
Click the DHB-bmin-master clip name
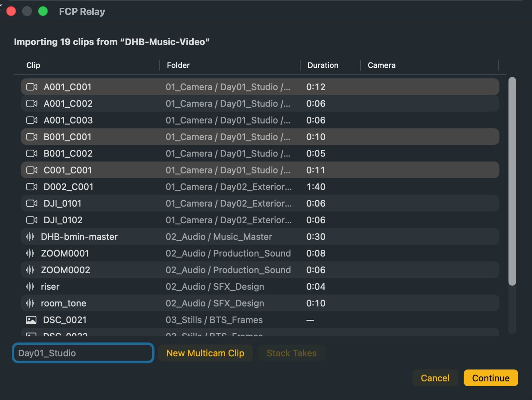coord(79,237)
